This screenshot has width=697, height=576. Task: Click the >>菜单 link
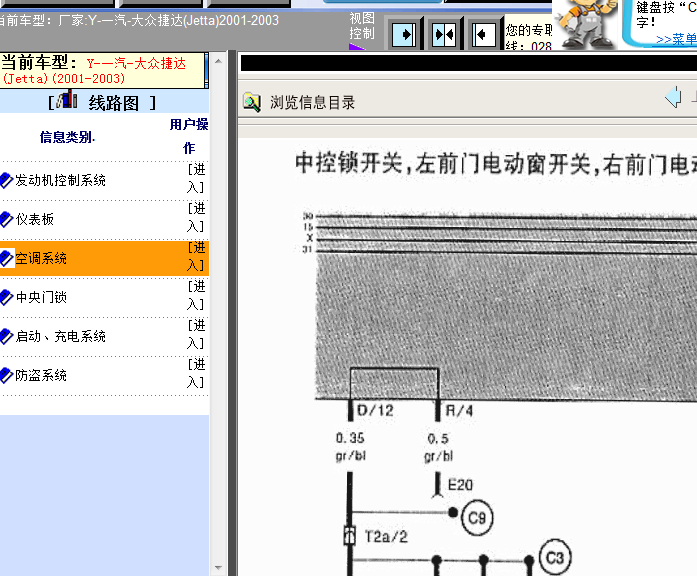[676, 39]
